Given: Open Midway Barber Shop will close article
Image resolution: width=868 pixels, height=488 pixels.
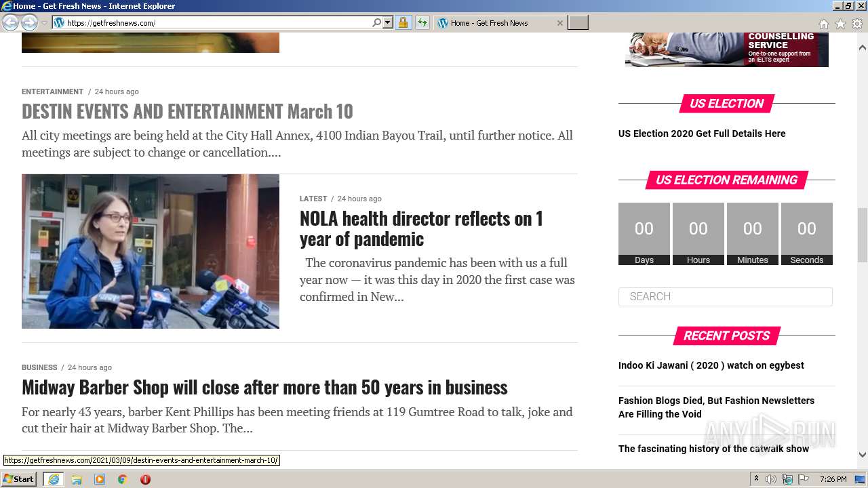Looking at the screenshot, I should 264,387.
